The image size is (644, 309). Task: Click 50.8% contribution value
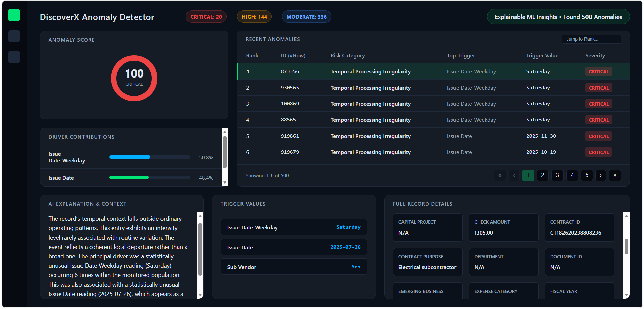coord(206,157)
